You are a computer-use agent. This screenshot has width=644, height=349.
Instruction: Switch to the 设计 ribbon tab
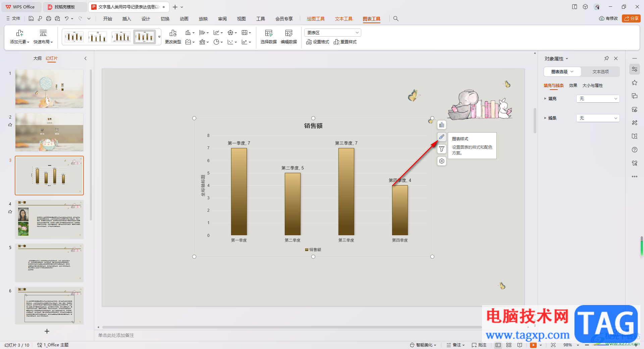[x=146, y=19]
